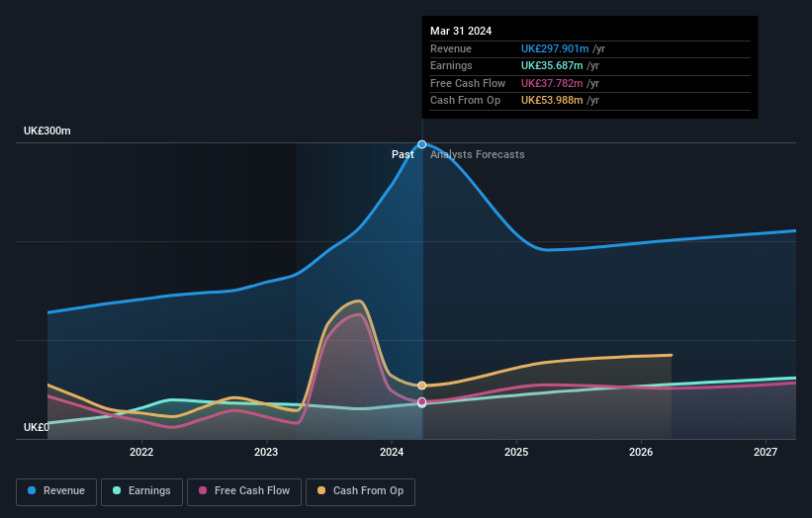Click the UK£35.687m earnings value
Viewport: 812px width, 518px height.
[x=552, y=65]
